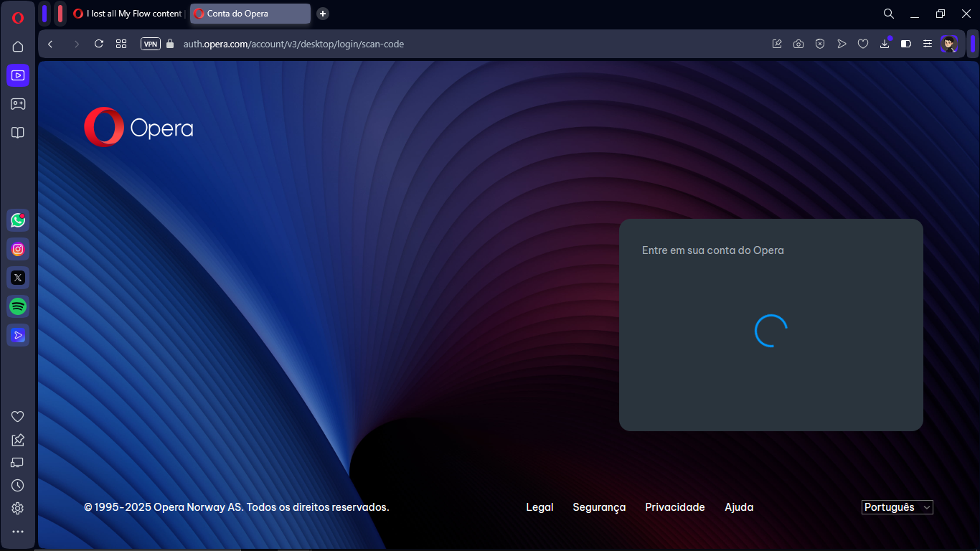Open the Ajuda footer link

(x=739, y=507)
